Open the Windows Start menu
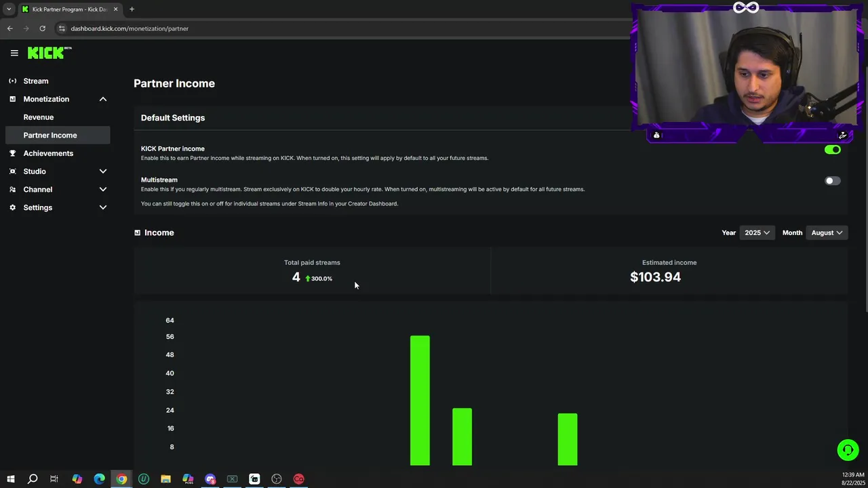This screenshot has height=488, width=868. [x=10, y=479]
